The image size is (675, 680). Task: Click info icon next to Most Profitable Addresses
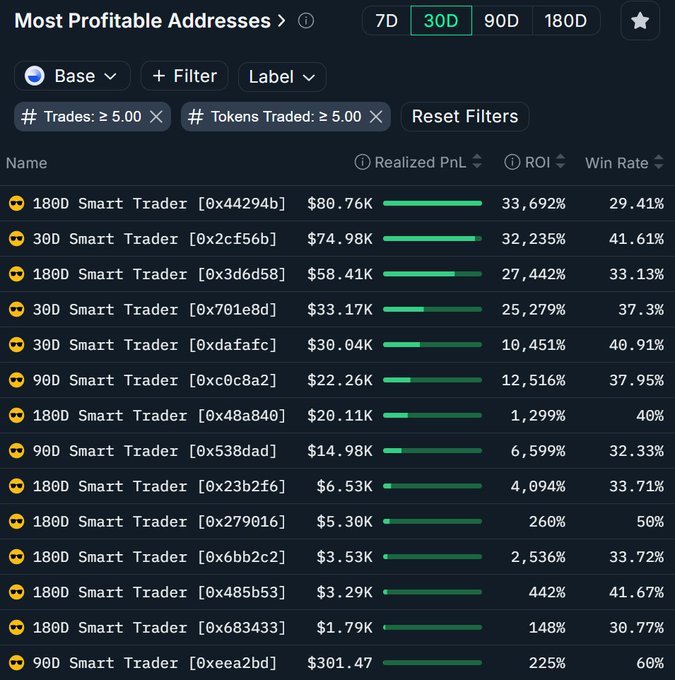point(306,21)
